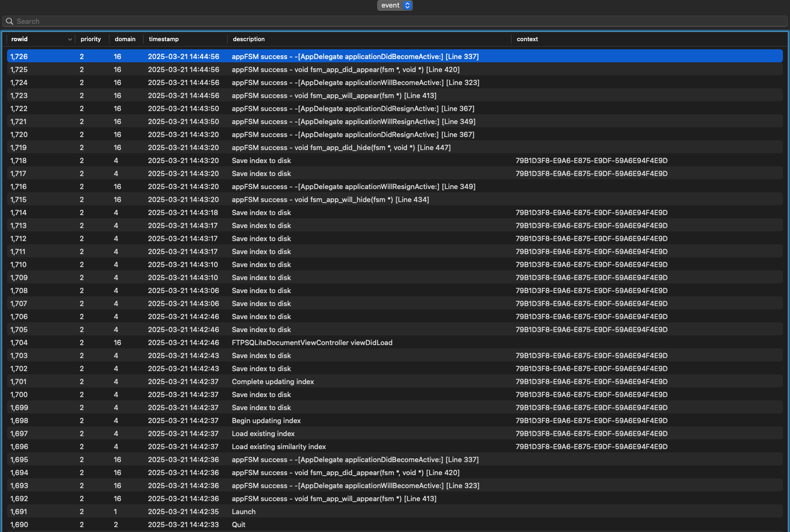Click the magnifying glass search icon
This screenshot has height=532, width=790.
click(x=9, y=22)
